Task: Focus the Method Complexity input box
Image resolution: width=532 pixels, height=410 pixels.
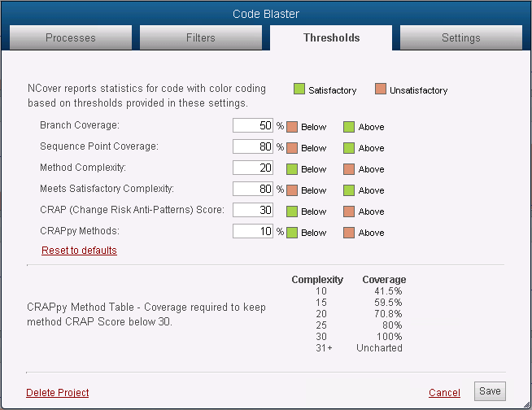Action: coord(253,168)
